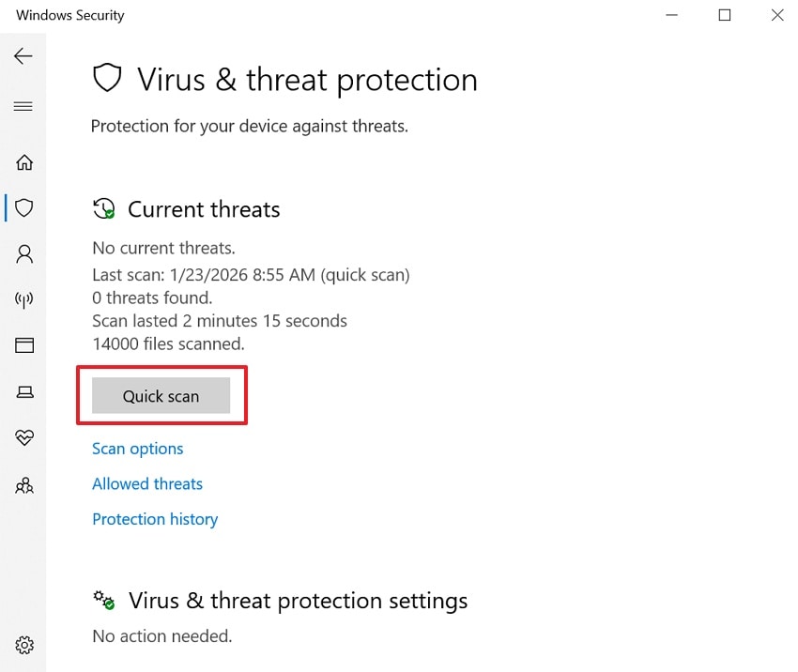Open Device security laptop icon in sidebar
The height and width of the screenshot is (672, 798).
[x=24, y=391]
